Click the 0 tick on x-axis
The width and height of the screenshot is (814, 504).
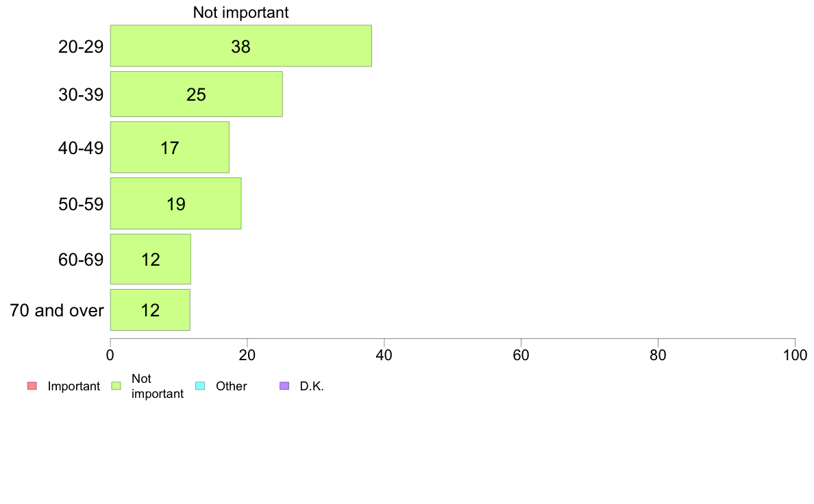tap(110, 355)
